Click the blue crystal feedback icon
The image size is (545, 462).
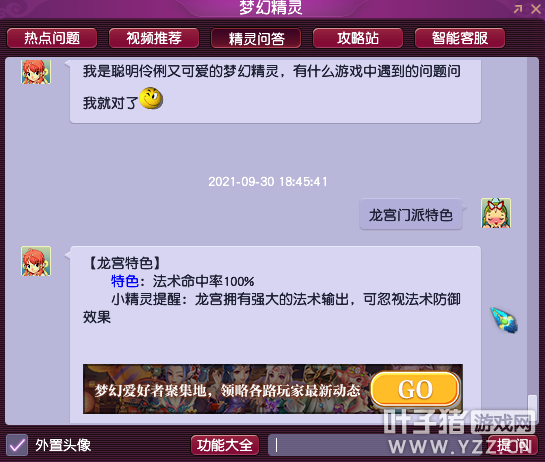[504, 320]
